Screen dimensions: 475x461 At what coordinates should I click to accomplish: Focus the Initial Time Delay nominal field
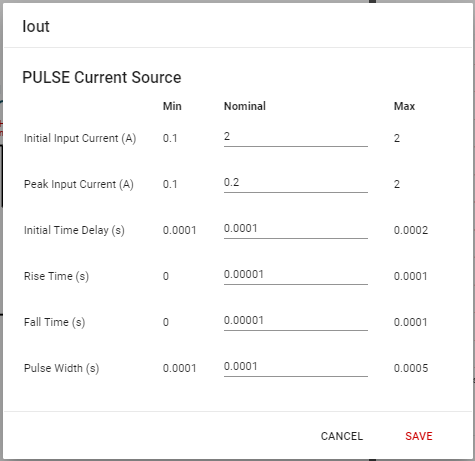(296, 229)
